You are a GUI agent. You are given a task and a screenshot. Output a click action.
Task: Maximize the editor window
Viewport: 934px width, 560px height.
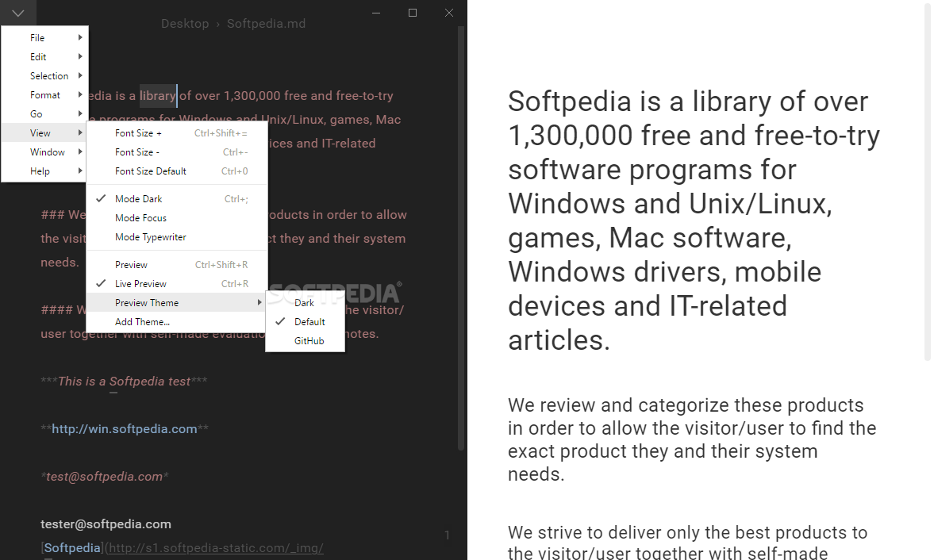click(x=412, y=13)
